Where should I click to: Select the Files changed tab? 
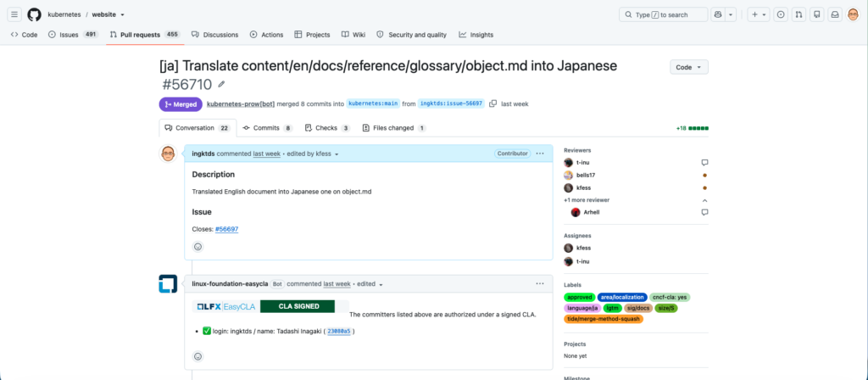point(394,128)
